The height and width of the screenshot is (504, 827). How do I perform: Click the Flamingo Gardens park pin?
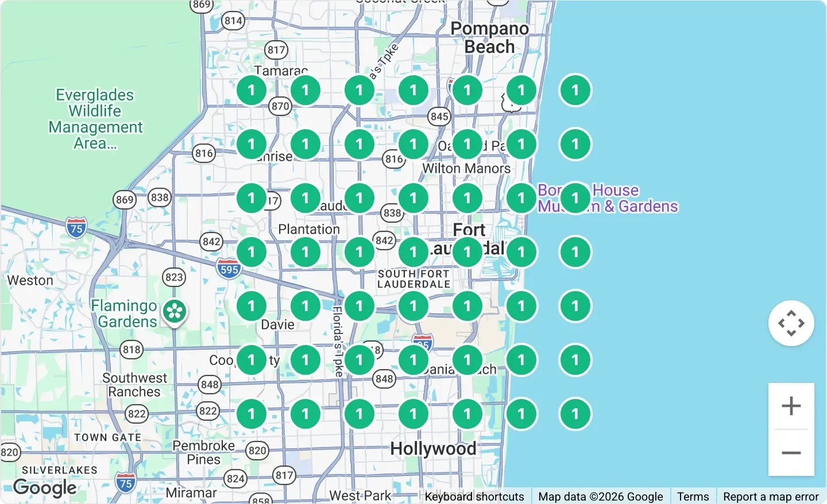click(175, 313)
